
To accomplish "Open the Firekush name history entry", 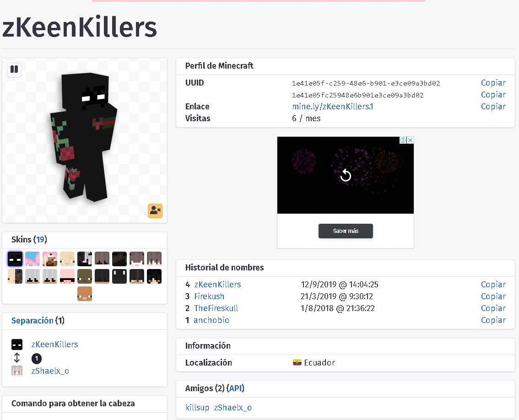I will click(209, 296).
